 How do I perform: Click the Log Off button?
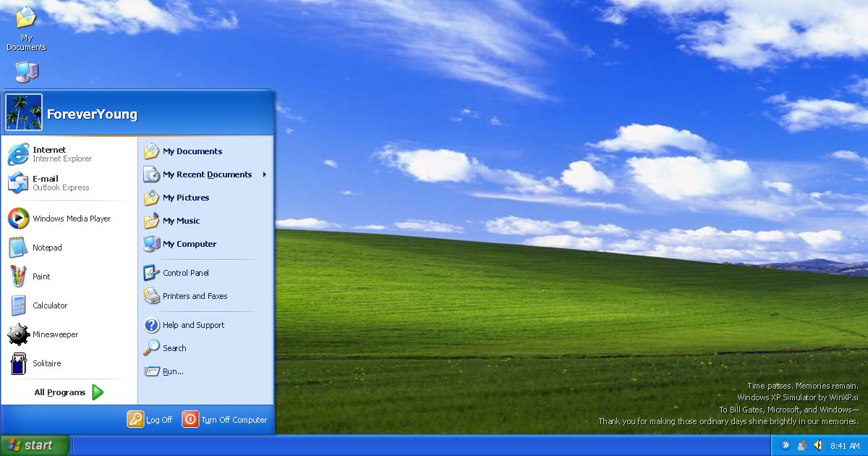(x=150, y=419)
